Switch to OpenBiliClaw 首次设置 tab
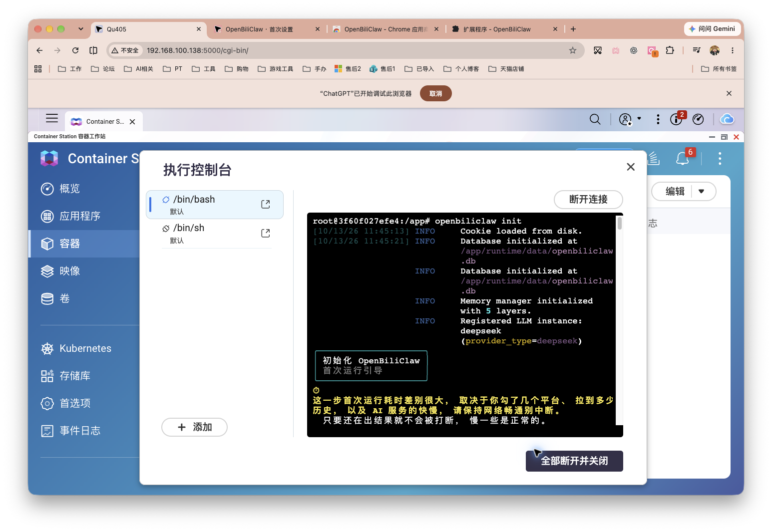The width and height of the screenshot is (772, 532). 267,29
